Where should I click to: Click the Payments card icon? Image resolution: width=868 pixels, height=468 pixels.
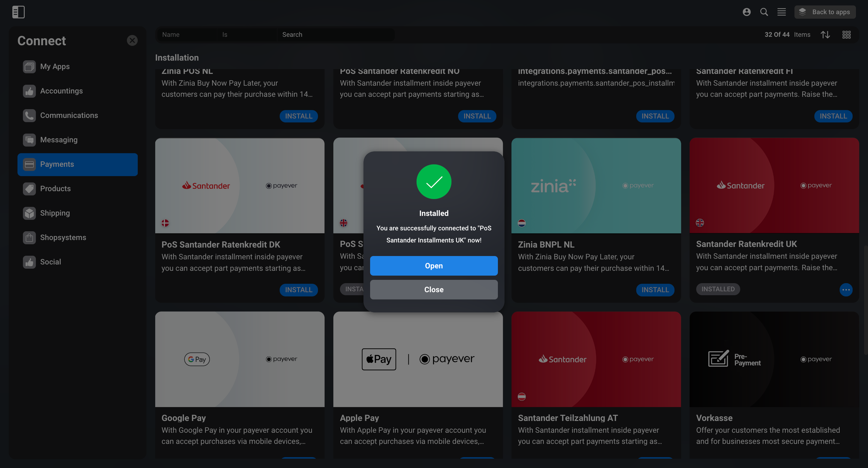(x=29, y=165)
